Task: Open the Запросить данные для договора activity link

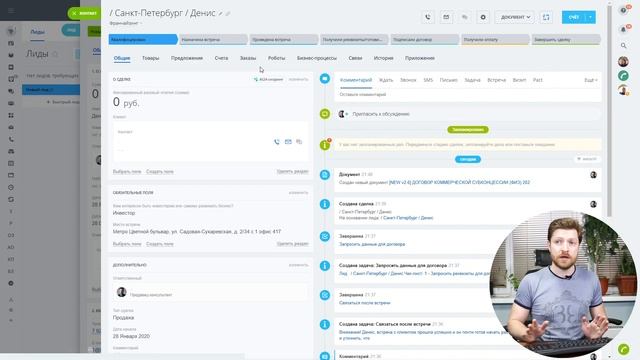Action: pyautogui.click(x=372, y=244)
